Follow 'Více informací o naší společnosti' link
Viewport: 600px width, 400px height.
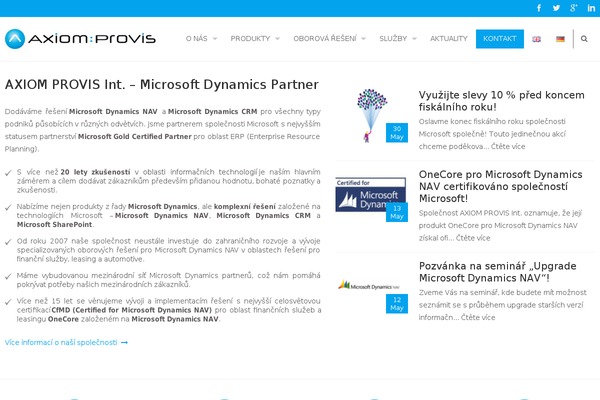tap(66, 342)
